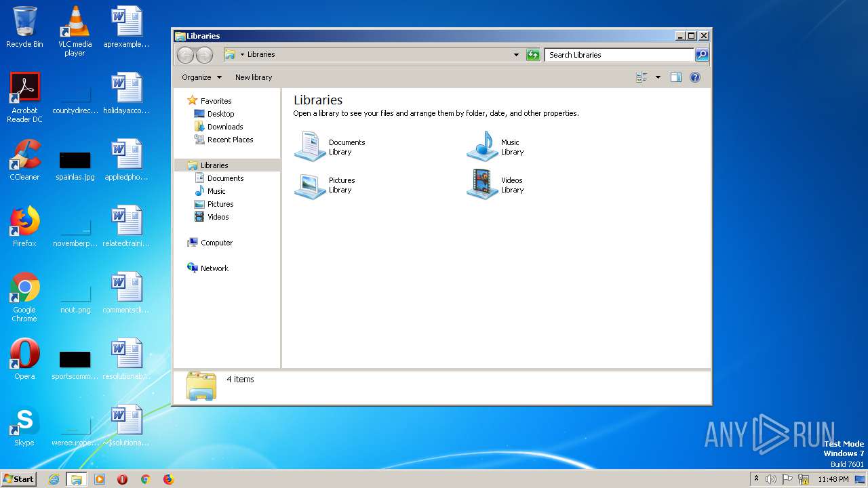Open Firefox from the taskbar

(168, 479)
